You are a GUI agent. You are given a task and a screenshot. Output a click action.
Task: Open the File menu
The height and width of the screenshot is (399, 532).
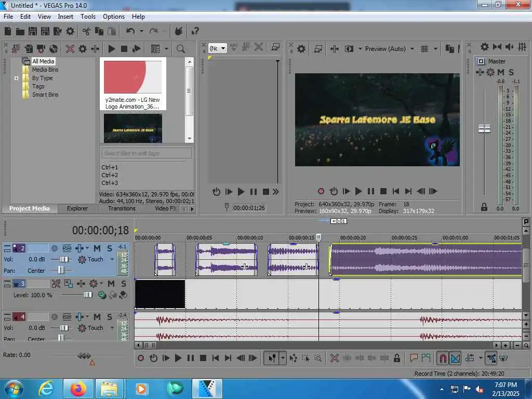tap(8, 17)
